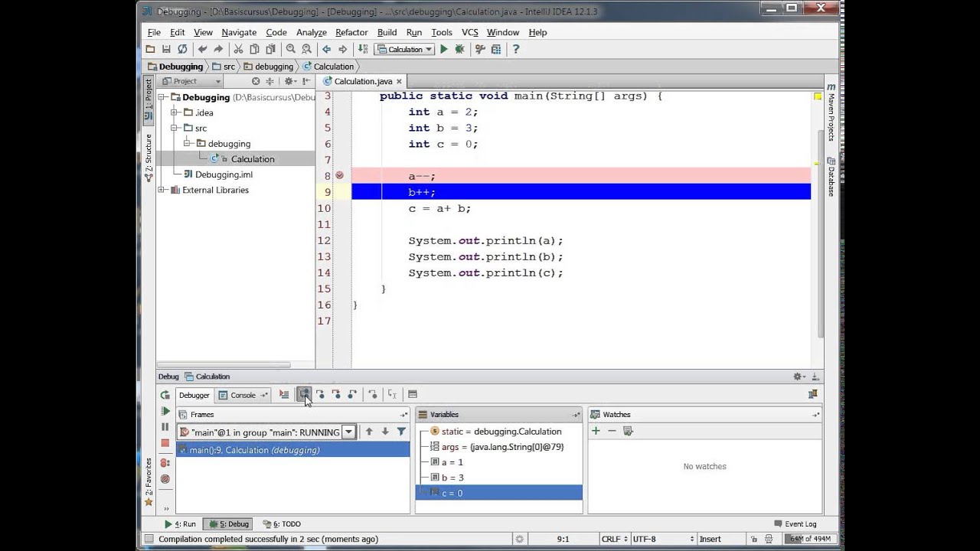Viewport: 980px width, 551px height.
Task: Click the Run to Cursor icon
Action: 392,394
